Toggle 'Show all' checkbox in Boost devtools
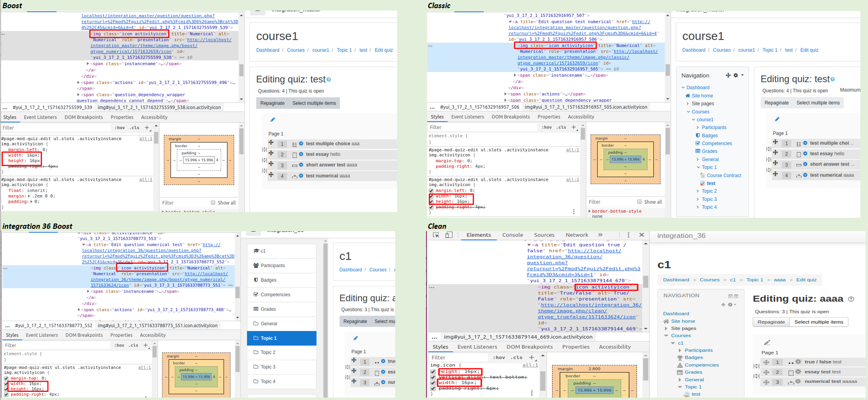This screenshot has width=868, height=400. click(213, 202)
